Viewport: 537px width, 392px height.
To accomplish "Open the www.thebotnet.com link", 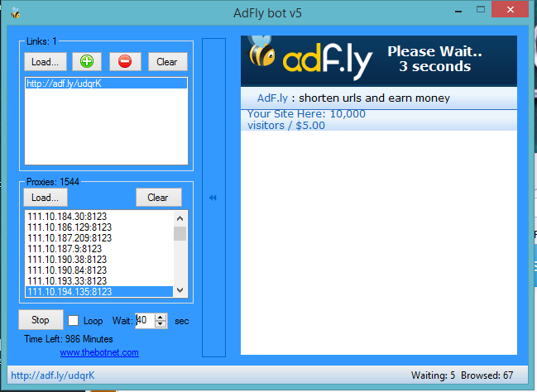I will click(x=99, y=352).
